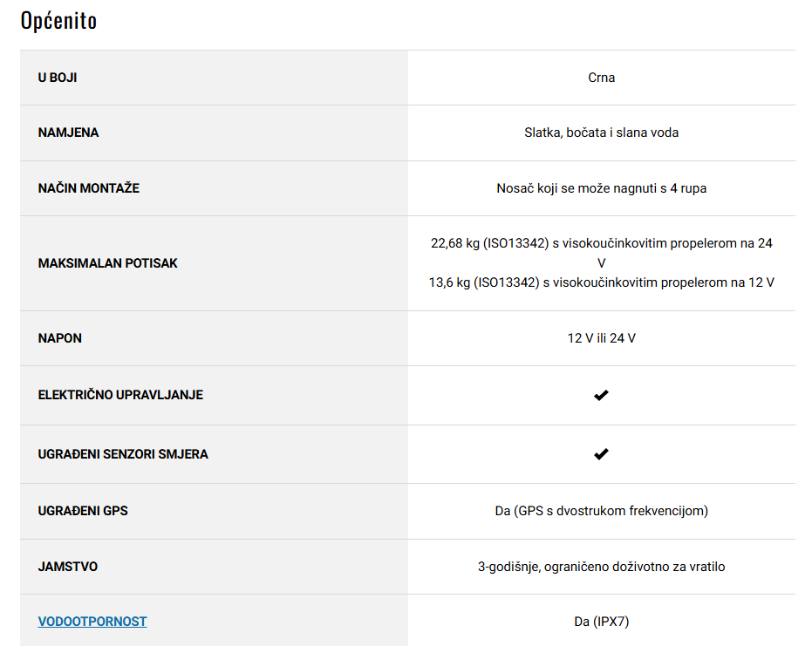Select the NAMJENA row label
812x646 pixels.
click(68, 133)
